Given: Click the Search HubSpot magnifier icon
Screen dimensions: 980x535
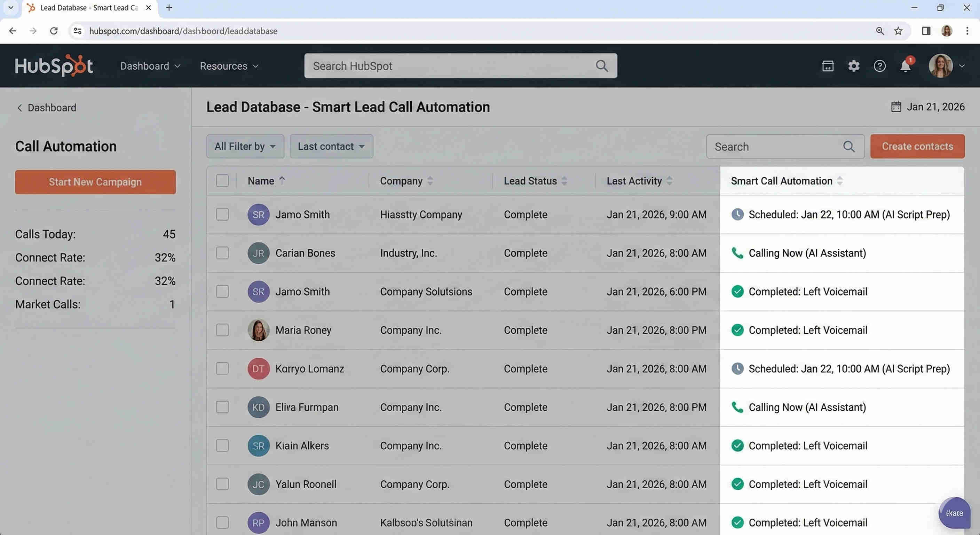Looking at the screenshot, I should tap(601, 66).
